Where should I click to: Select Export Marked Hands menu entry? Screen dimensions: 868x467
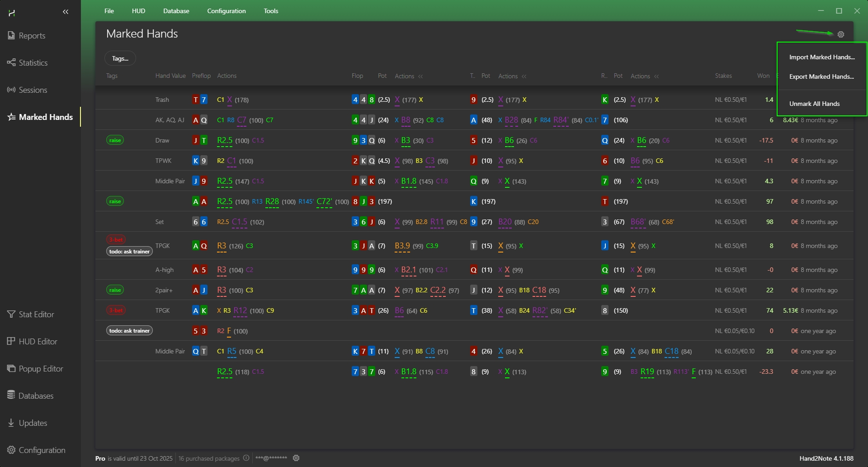(x=821, y=76)
